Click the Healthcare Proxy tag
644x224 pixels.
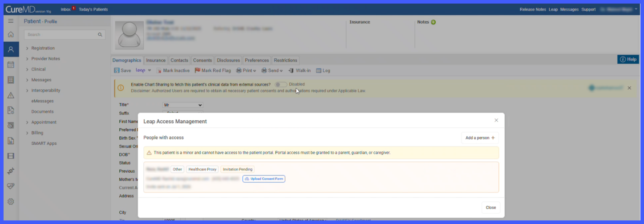[x=203, y=169]
